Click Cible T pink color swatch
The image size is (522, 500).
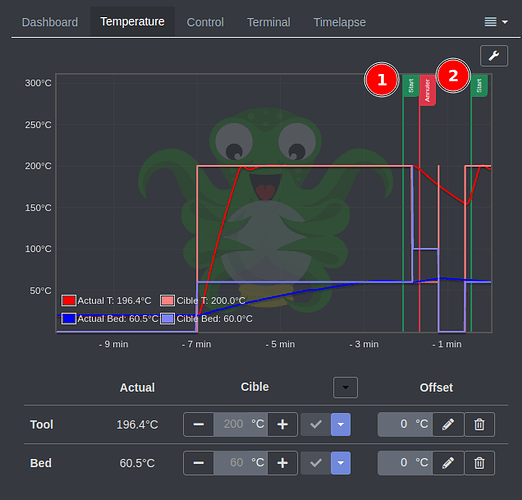[167, 300]
